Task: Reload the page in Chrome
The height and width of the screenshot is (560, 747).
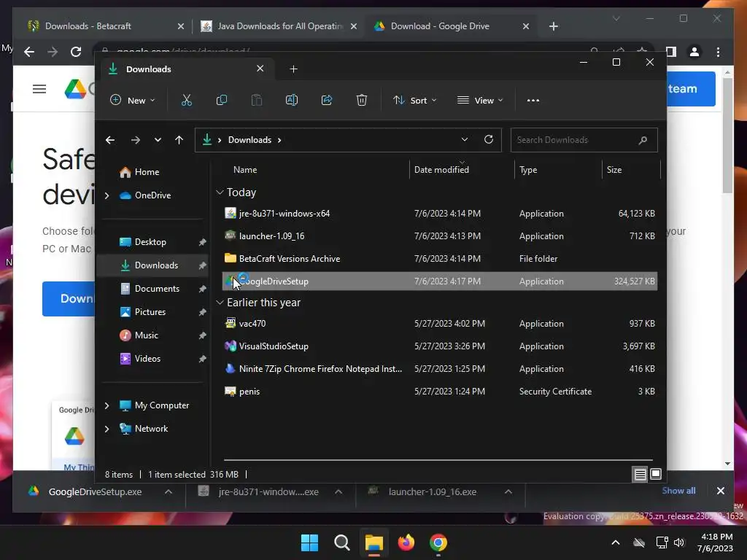Action: (76, 52)
